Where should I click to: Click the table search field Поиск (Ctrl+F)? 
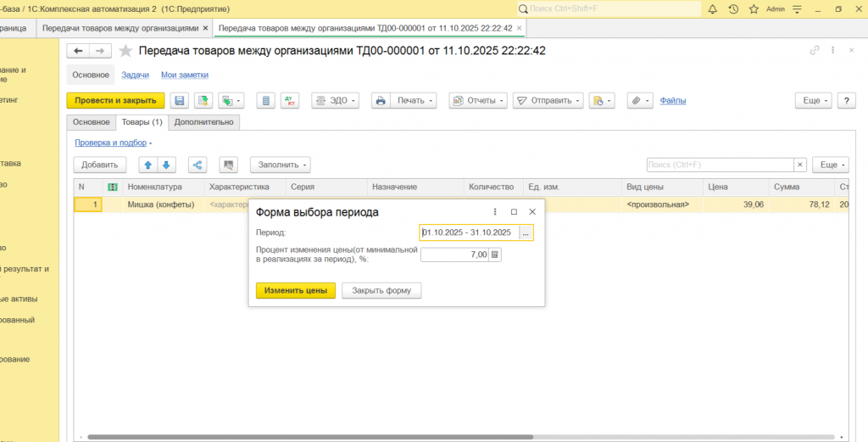(721, 165)
